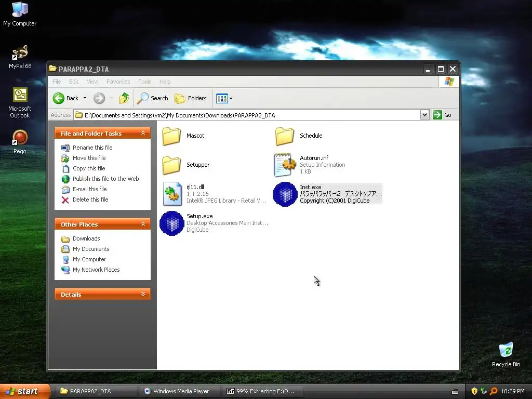This screenshot has width=532, height=399.
Task: Go to Downloads in Other Places
Action: pyautogui.click(x=86, y=238)
